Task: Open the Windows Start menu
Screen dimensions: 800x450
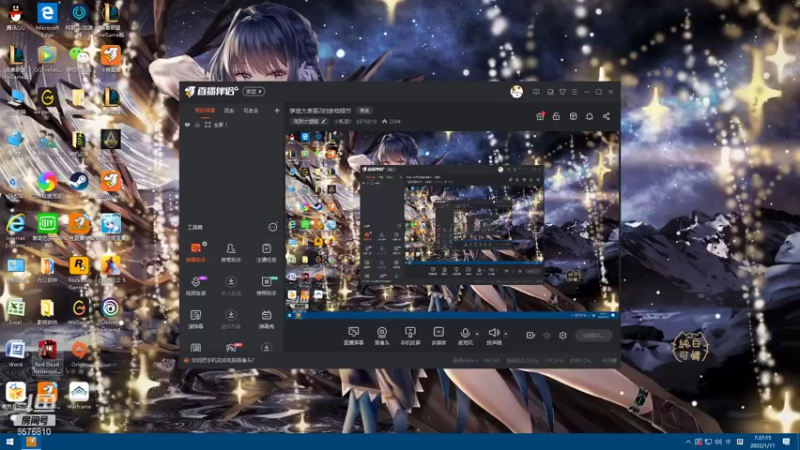Action: [9, 442]
